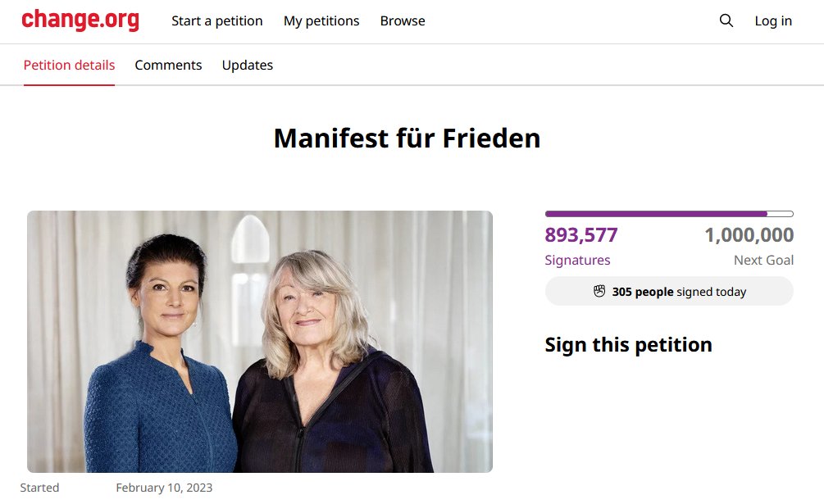Click the Sign this petition heading
Screen dimensions: 824x504
click(x=629, y=345)
